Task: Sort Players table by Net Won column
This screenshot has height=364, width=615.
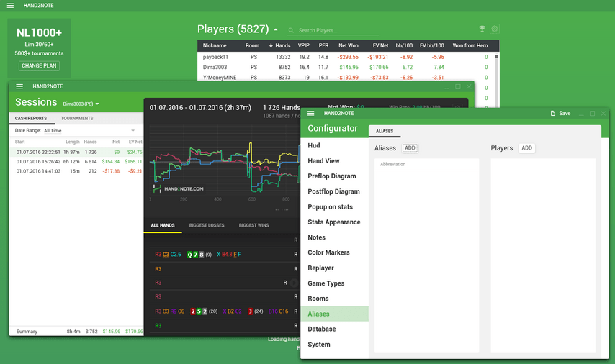Action: [x=349, y=45]
